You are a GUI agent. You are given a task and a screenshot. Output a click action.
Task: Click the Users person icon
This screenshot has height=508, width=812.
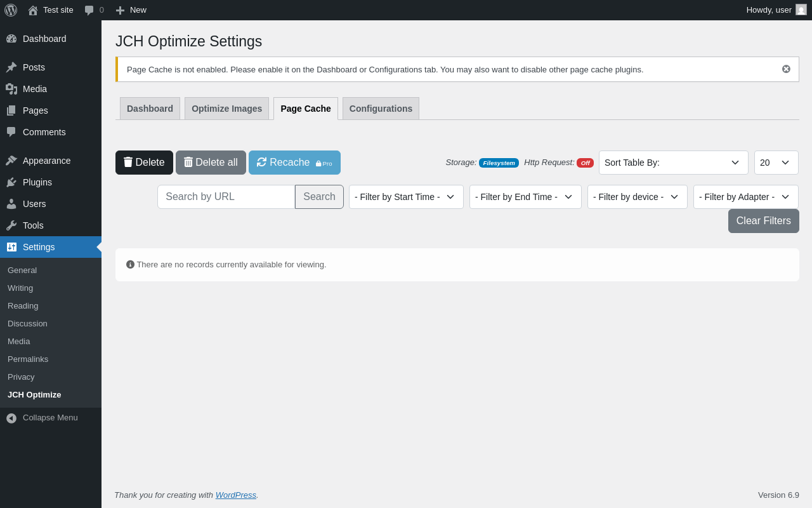11,204
